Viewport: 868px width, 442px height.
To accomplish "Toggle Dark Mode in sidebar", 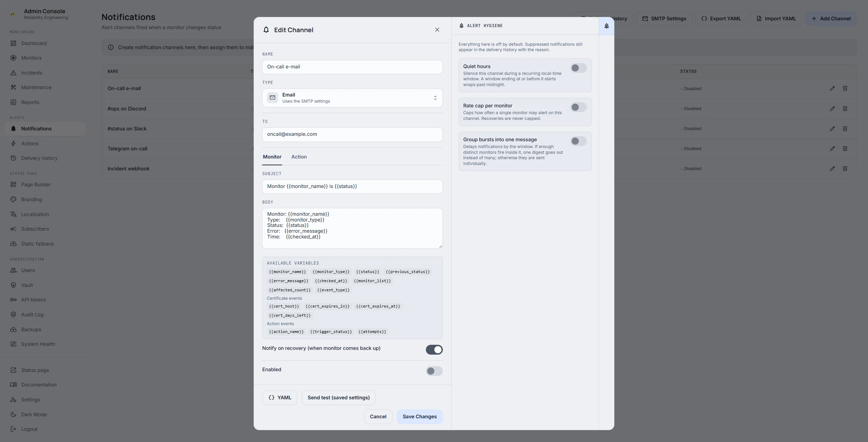I will pyautogui.click(x=45, y=415).
